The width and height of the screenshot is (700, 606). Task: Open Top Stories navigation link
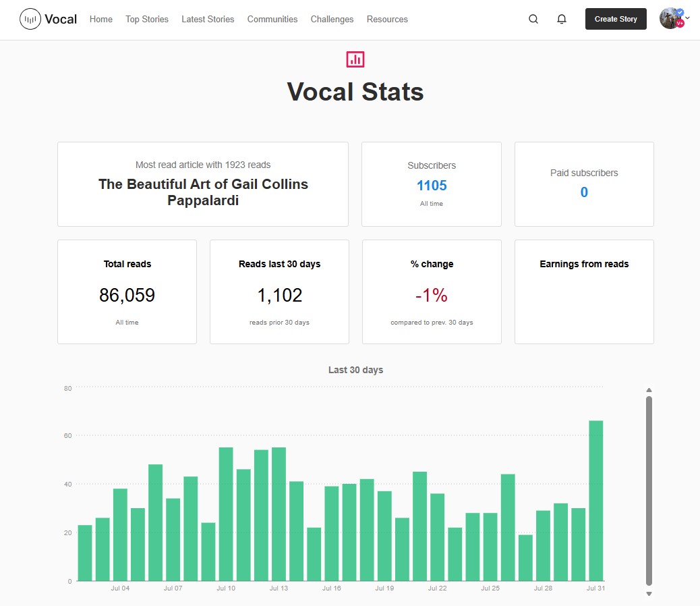coord(147,19)
